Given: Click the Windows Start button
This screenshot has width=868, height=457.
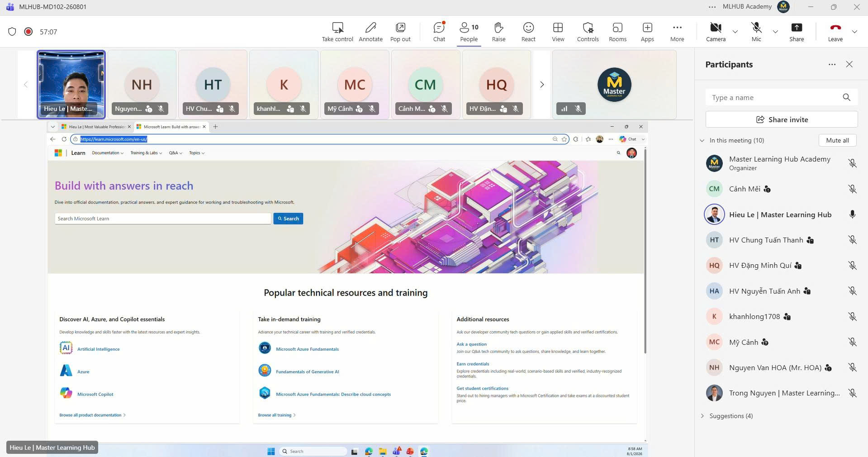Looking at the screenshot, I should tap(271, 451).
